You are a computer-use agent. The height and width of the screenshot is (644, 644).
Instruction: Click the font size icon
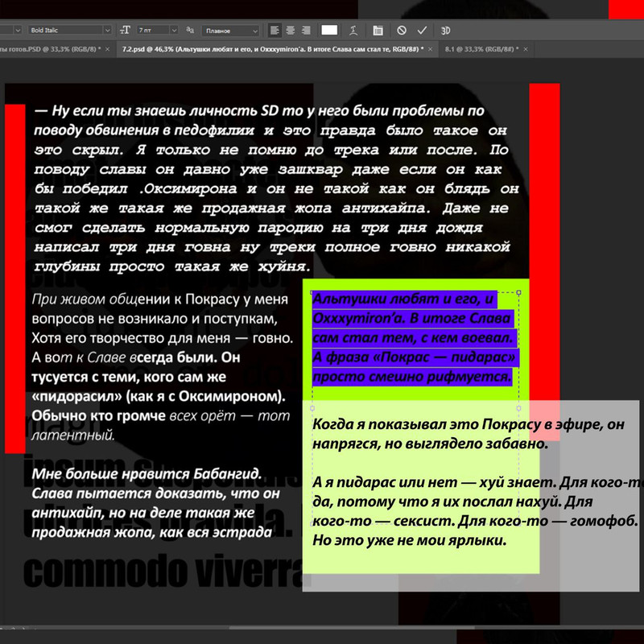(x=125, y=30)
